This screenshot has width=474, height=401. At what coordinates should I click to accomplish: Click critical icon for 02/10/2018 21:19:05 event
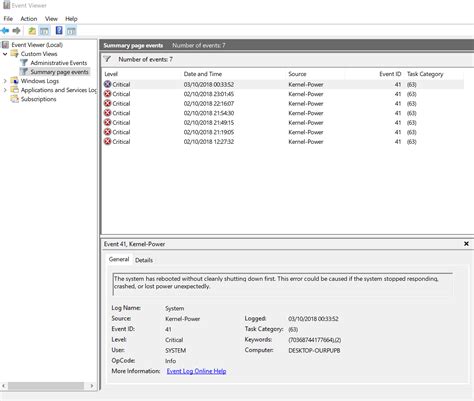(x=107, y=132)
